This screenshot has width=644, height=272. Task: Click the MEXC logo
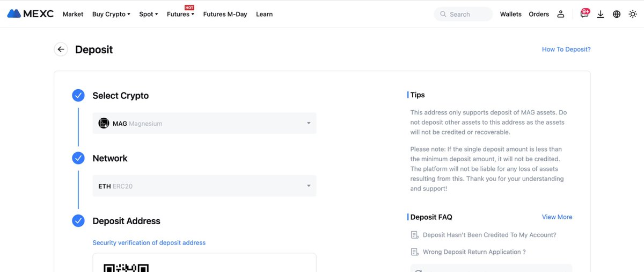31,14
